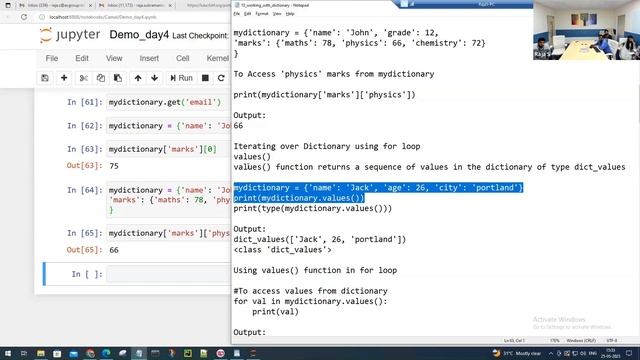Open File Explorer from the taskbar

41,353
